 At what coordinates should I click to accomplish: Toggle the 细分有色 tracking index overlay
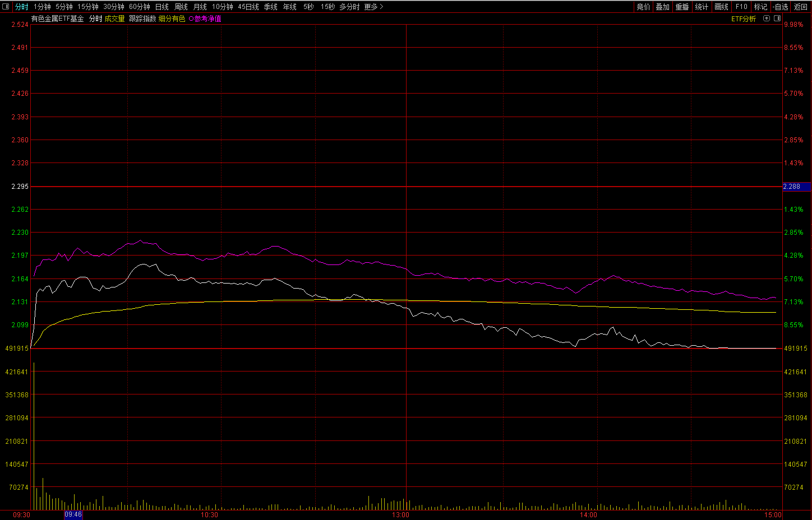[x=172, y=19]
